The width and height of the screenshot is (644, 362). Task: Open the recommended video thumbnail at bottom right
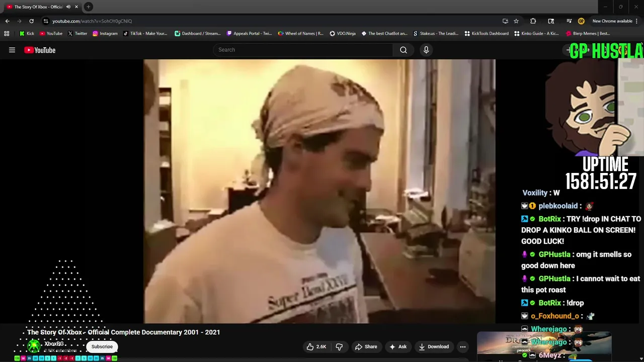click(x=544, y=343)
